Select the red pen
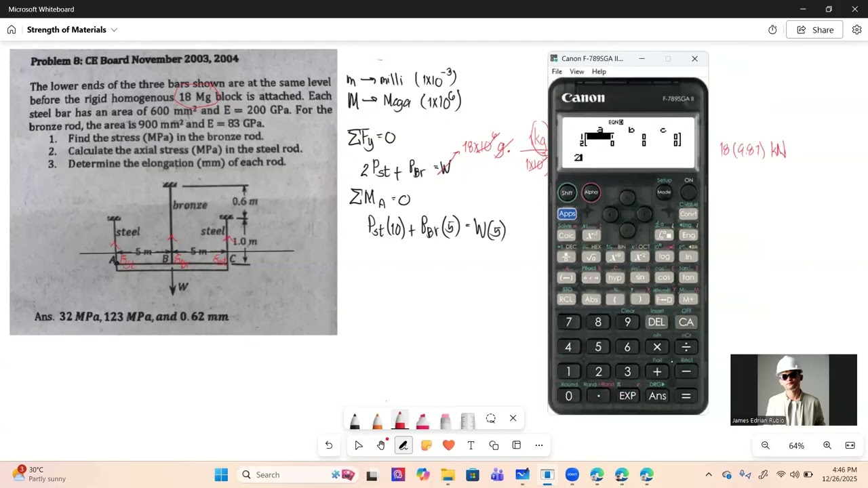 pyautogui.click(x=400, y=421)
